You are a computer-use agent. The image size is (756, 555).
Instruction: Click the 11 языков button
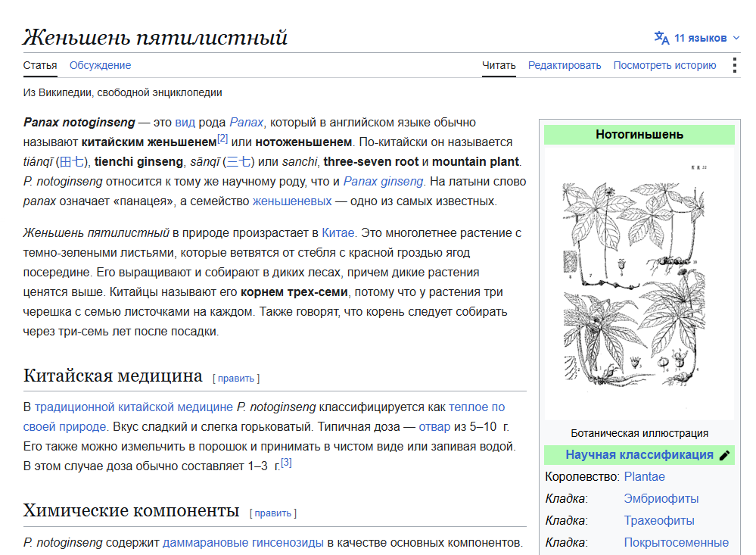(697, 38)
